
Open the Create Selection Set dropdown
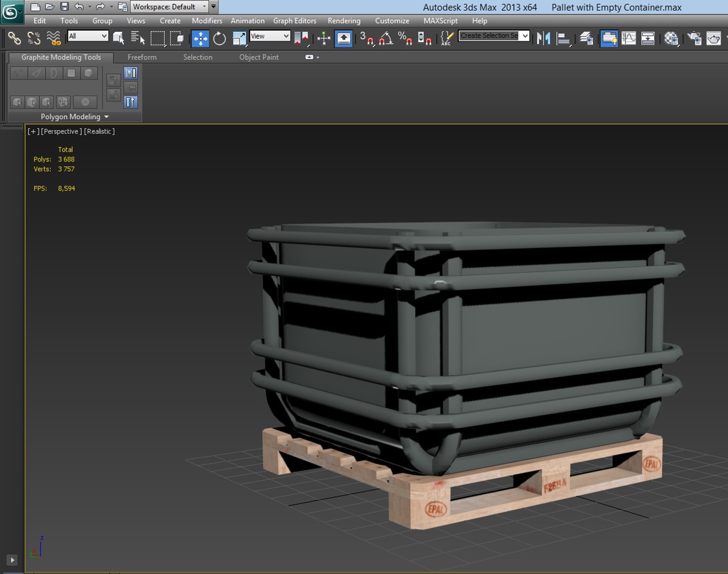coord(494,36)
